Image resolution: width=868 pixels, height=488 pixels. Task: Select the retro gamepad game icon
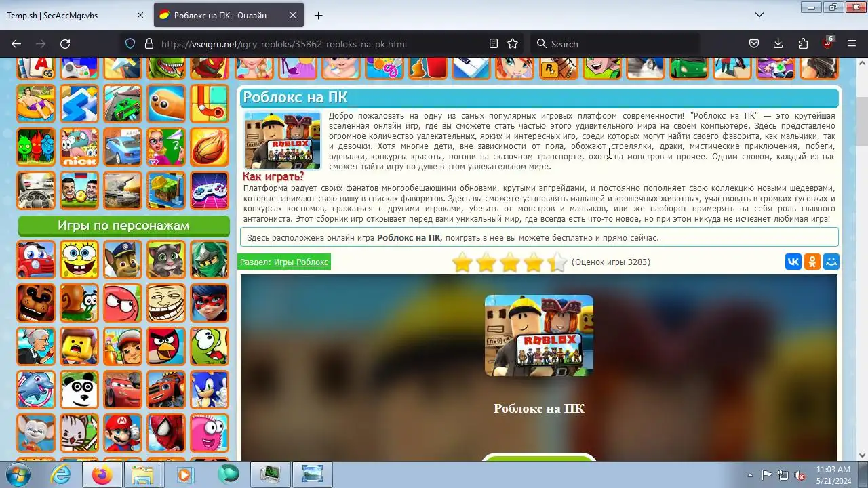click(210, 190)
